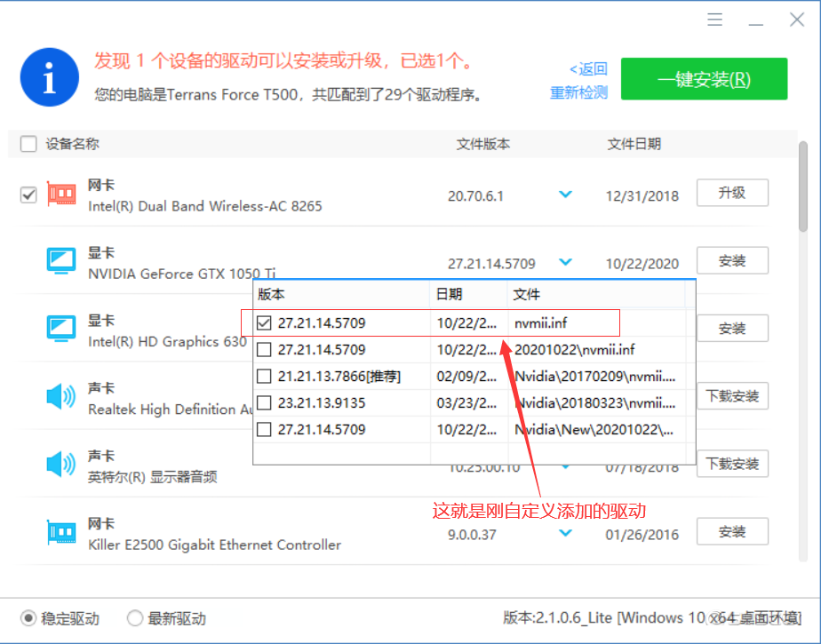This screenshot has height=644, width=821.
Task: Uncheck the Intel Dual Band Wireless checkbox
Action: coord(28,195)
